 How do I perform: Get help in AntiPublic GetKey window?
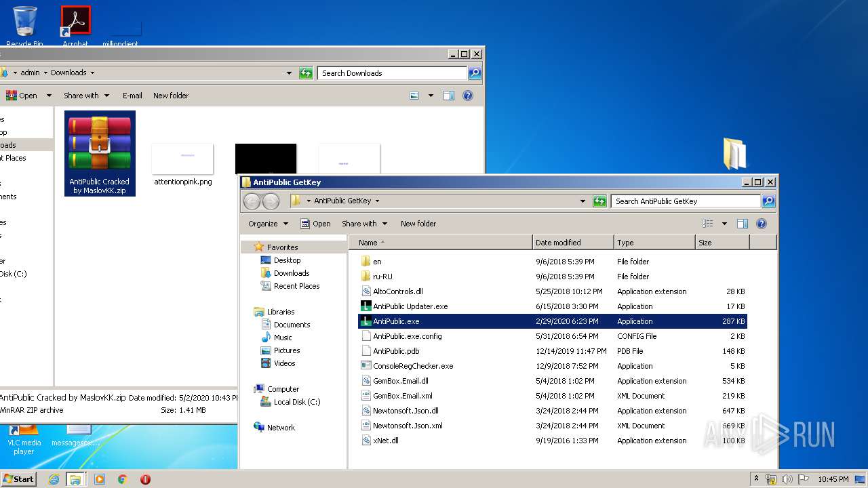(761, 224)
